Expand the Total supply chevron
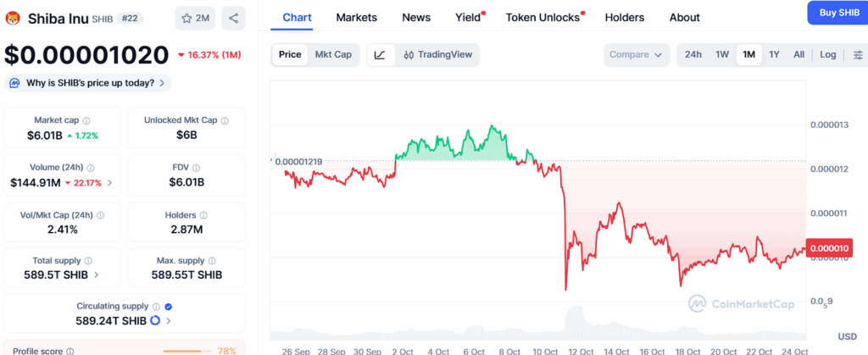This screenshot has height=355, width=868. (96, 275)
